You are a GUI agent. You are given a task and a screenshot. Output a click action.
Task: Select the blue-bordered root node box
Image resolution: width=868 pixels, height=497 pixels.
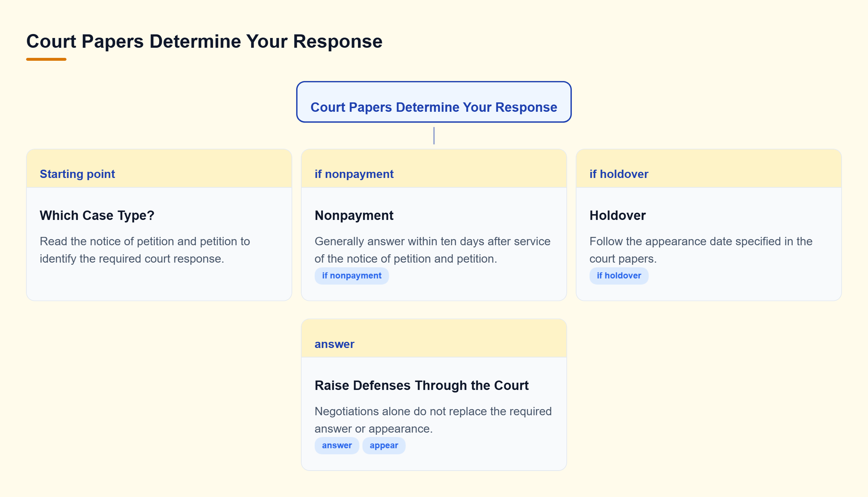[434, 102]
